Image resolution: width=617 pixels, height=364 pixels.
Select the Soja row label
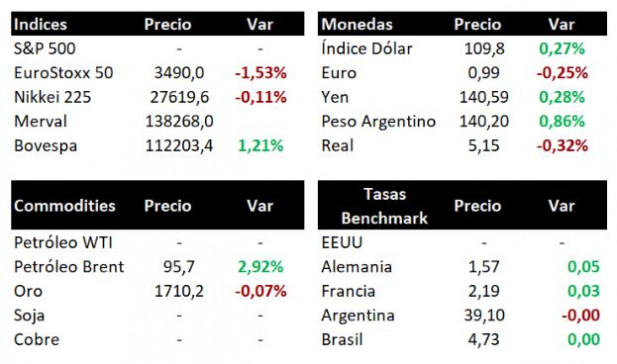tap(29, 316)
